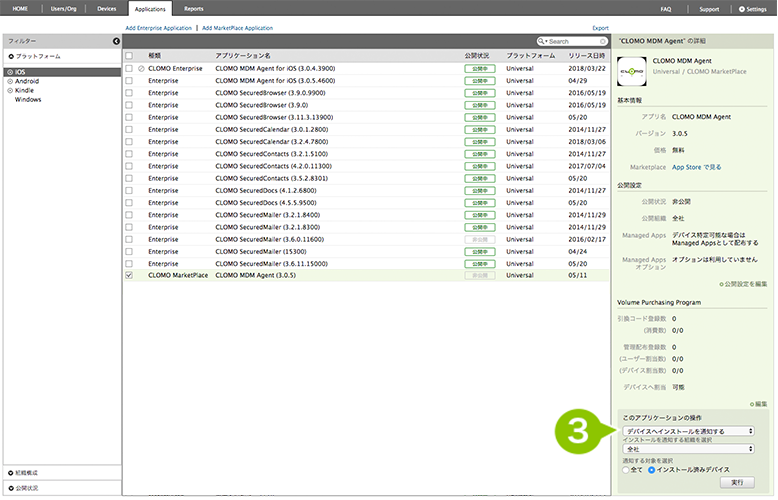The image size is (778, 500).
Task: Click Add MarketPlace Application link
Action: pyautogui.click(x=237, y=28)
